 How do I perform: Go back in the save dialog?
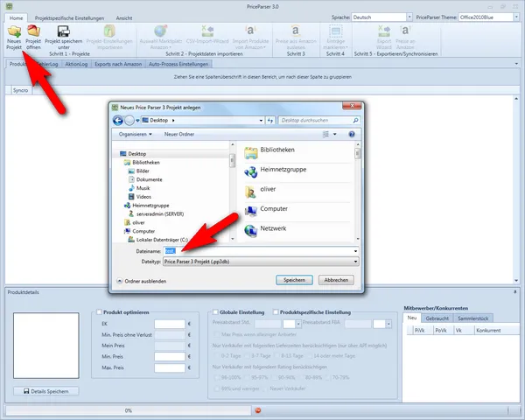pyautogui.click(x=118, y=120)
